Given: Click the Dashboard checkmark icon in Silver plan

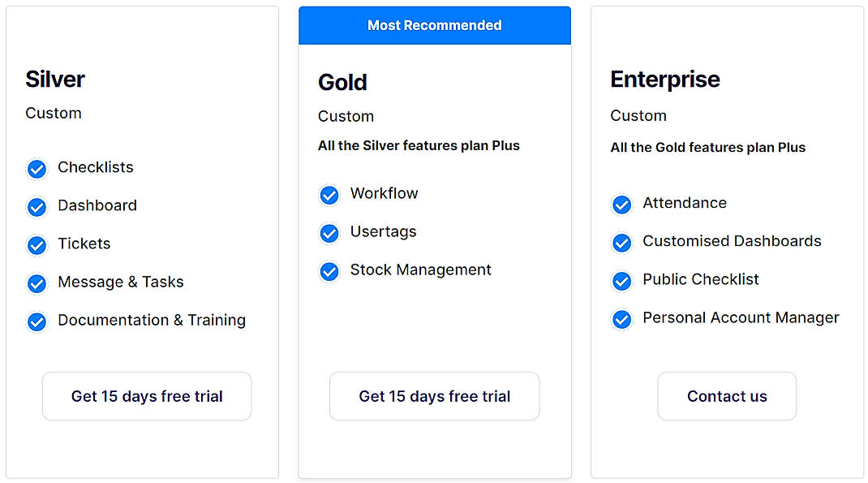Looking at the screenshot, I should [37, 206].
